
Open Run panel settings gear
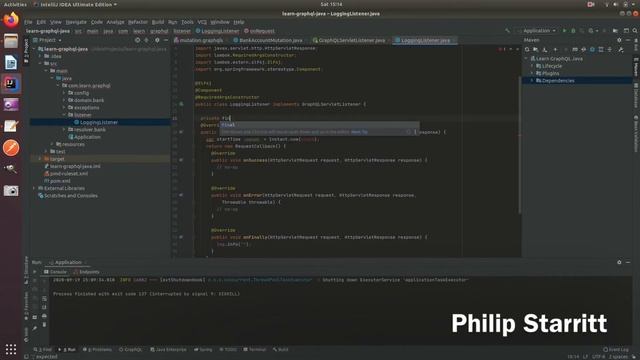click(x=619, y=262)
